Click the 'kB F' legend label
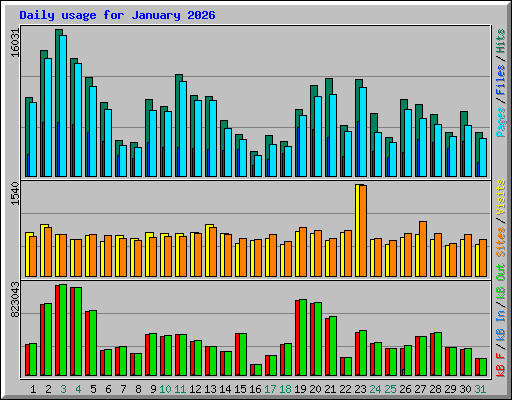512x400 pixels. (501, 364)
